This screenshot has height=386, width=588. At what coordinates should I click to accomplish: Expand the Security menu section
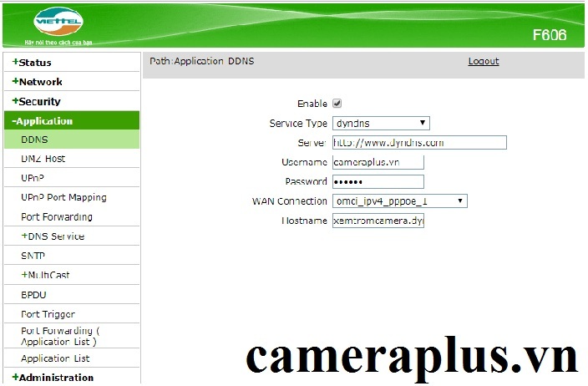36,101
